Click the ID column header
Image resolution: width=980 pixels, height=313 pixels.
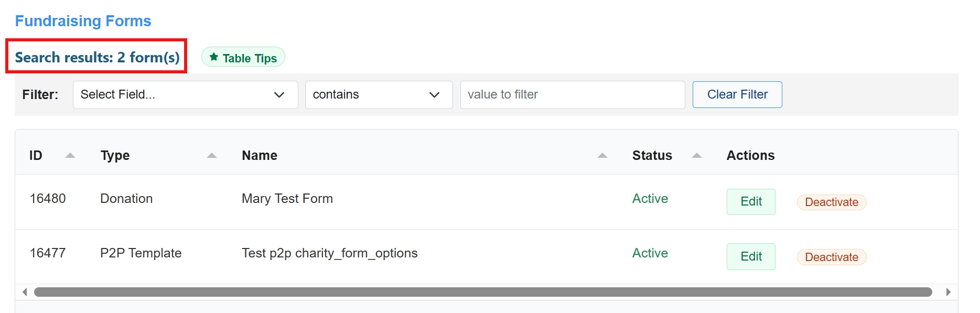36,156
